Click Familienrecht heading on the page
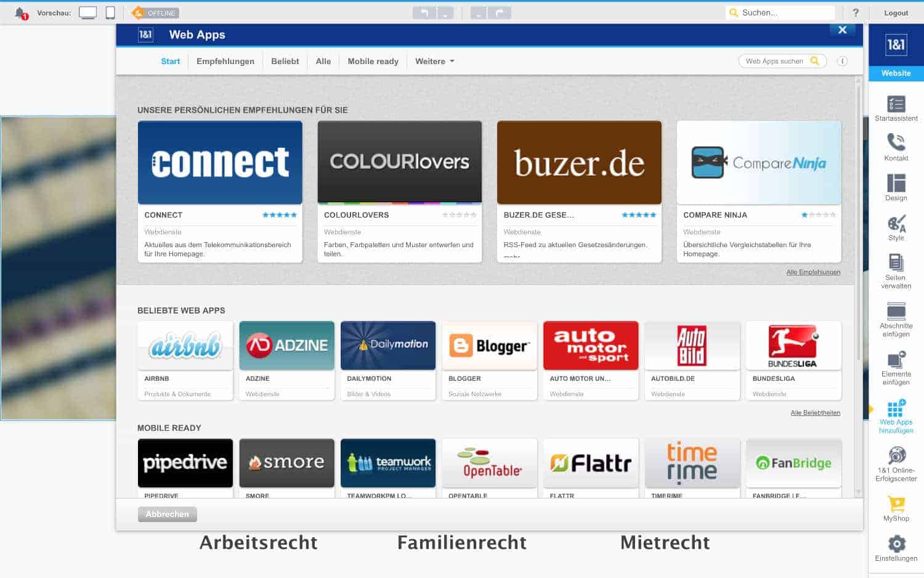Screen dimensions: 924x578 coord(462,542)
